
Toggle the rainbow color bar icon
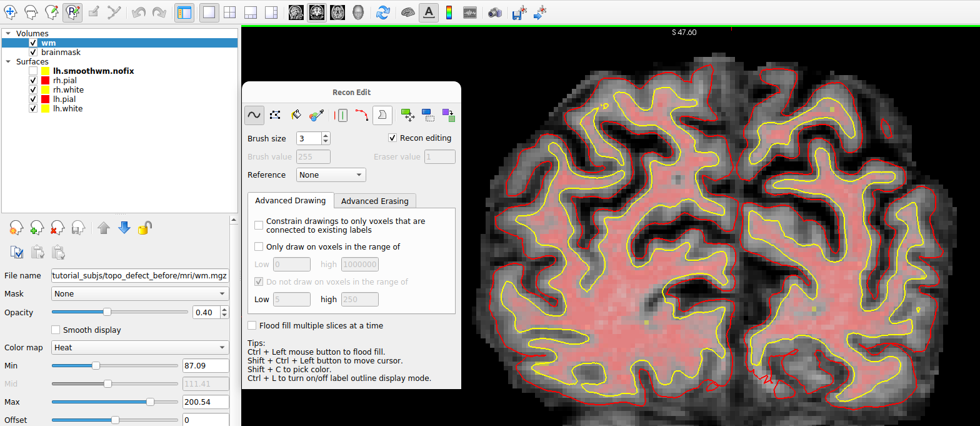click(449, 12)
